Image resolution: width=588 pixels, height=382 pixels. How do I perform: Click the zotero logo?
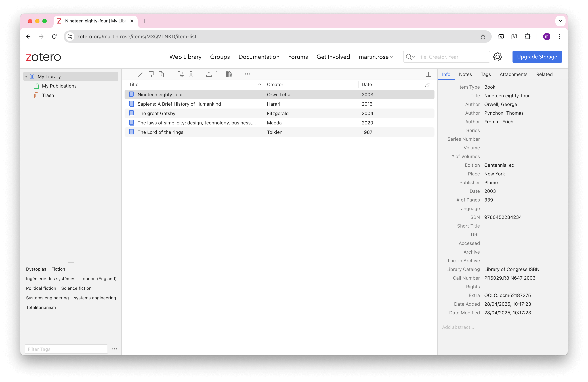pos(43,57)
